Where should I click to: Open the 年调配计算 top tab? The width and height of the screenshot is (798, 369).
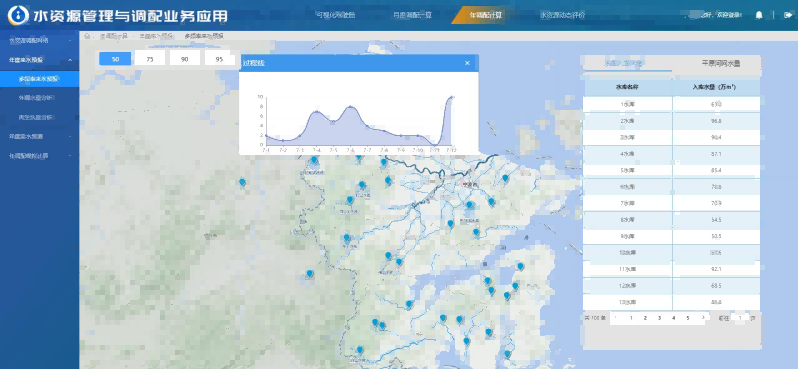[486, 15]
